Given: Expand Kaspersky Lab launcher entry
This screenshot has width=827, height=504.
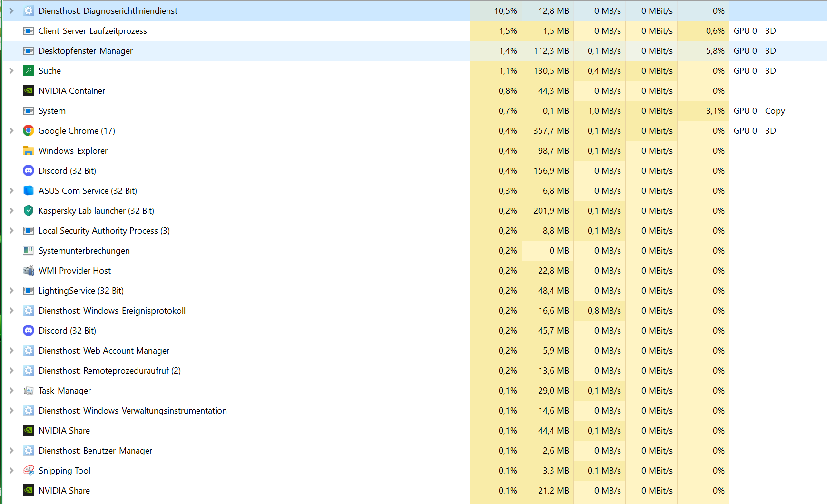Looking at the screenshot, I should [11, 210].
